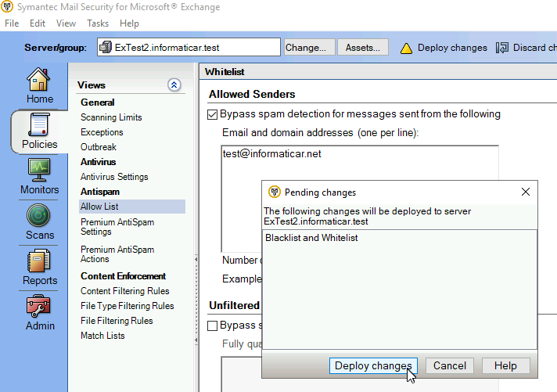Click the Content Enforcement heading
557x392 pixels.
click(x=123, y=276)
